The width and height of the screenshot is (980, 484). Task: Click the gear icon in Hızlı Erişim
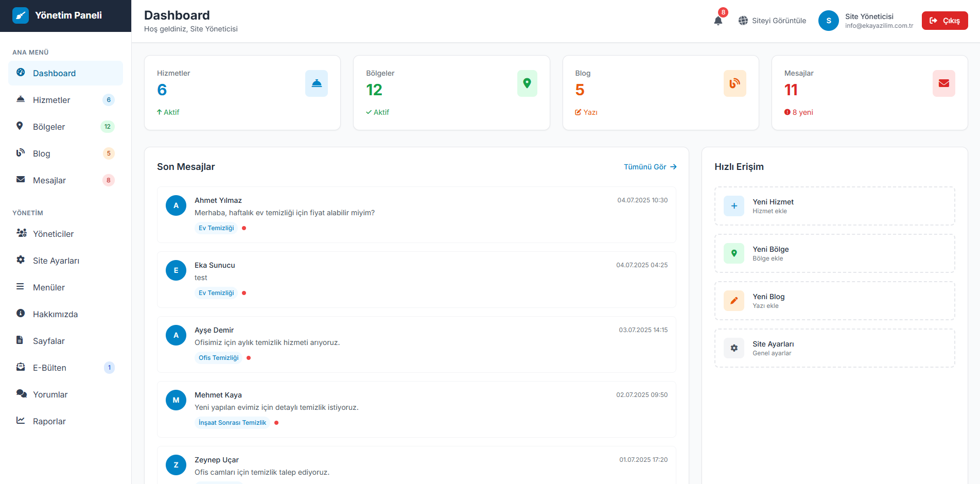[733, 348]
